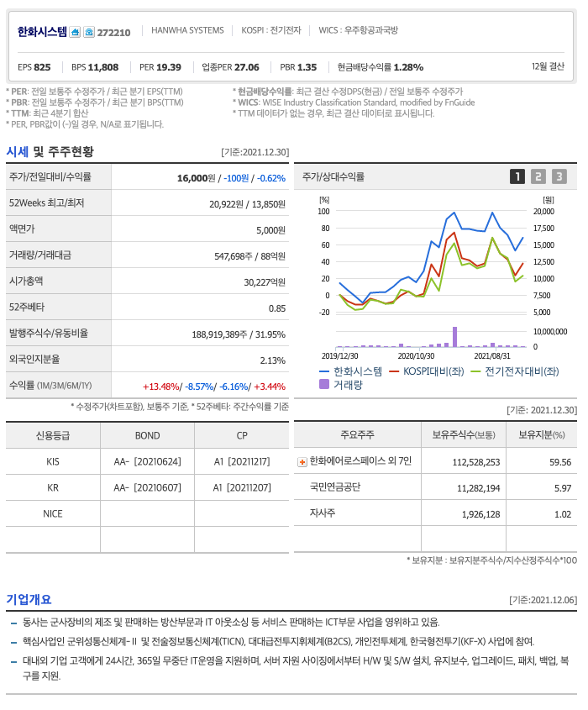The image size is (588, 710).
Task: Click the 보유주식수(보통) column header
Action: [x=464, y=435]
